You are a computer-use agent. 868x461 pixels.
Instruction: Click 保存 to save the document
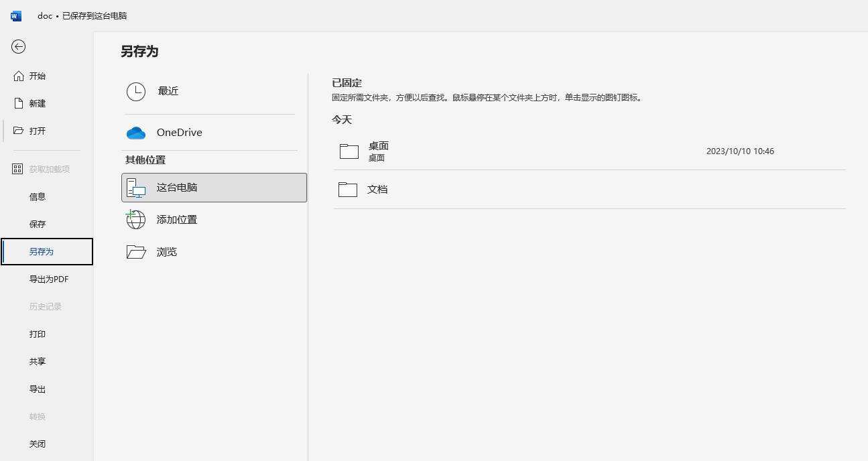click(x=38, y=224)
